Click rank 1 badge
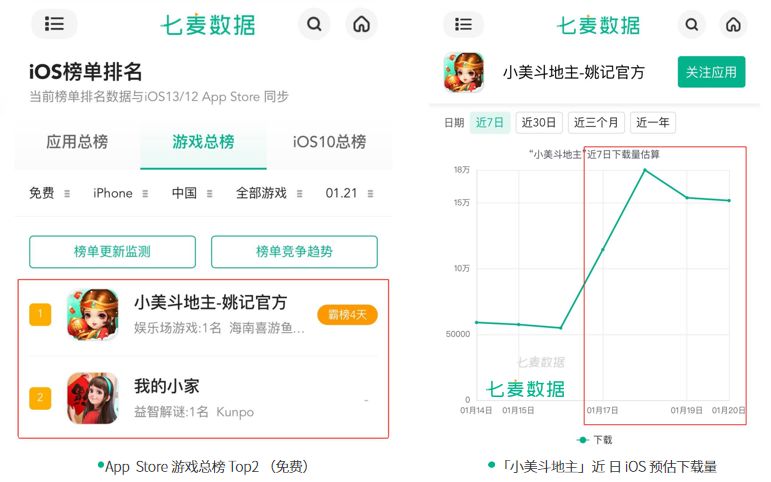The height and width of the screenshot is (482, 771). tap(40, 314)
